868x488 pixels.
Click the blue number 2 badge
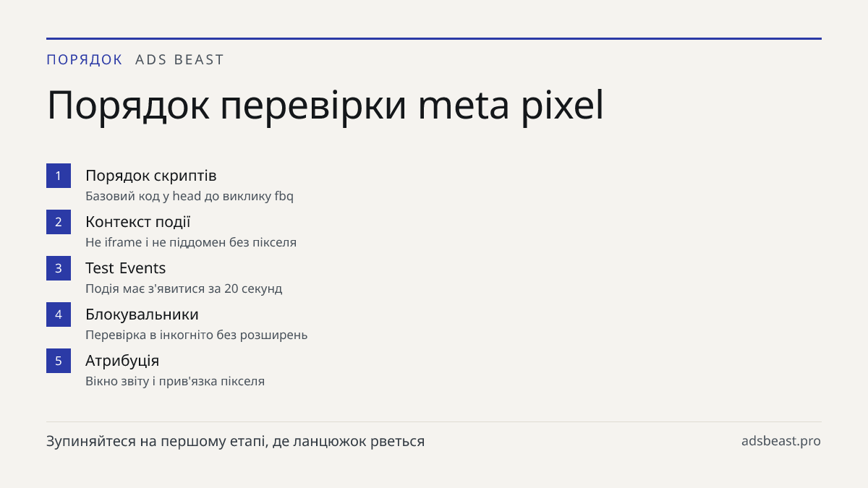59,222
